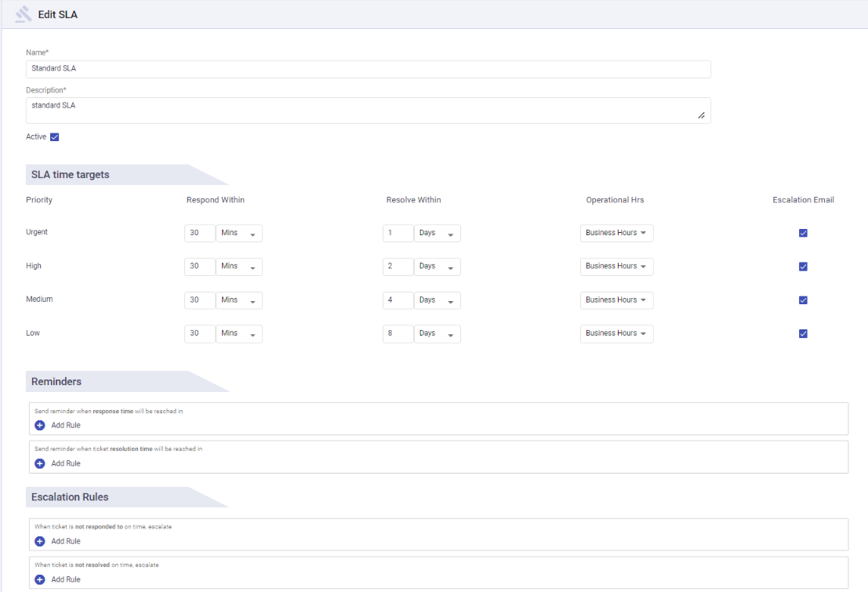The height and width of the screenshot is (592, 868).
Task: Toggle Escalation Email for Urgent priority
Action: click(803, 233)
